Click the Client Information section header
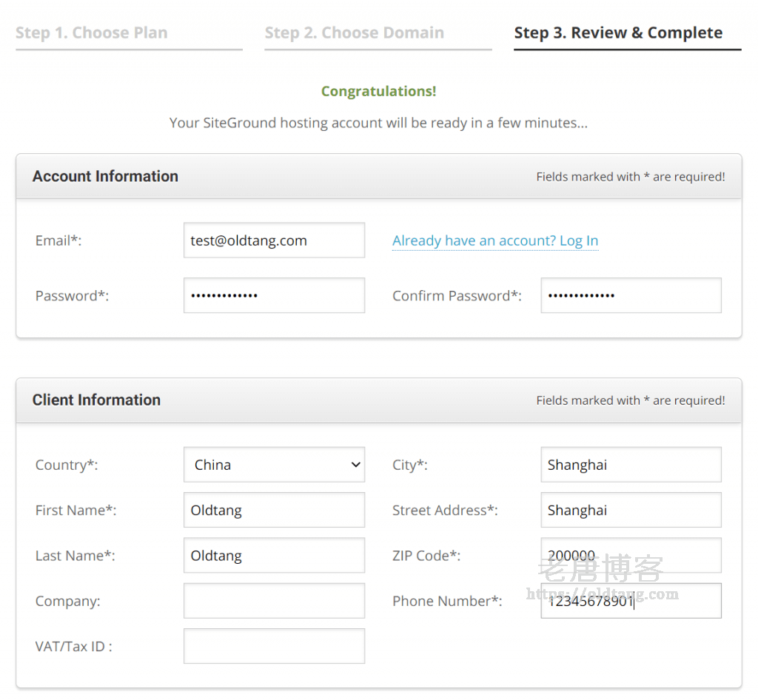 96,400
